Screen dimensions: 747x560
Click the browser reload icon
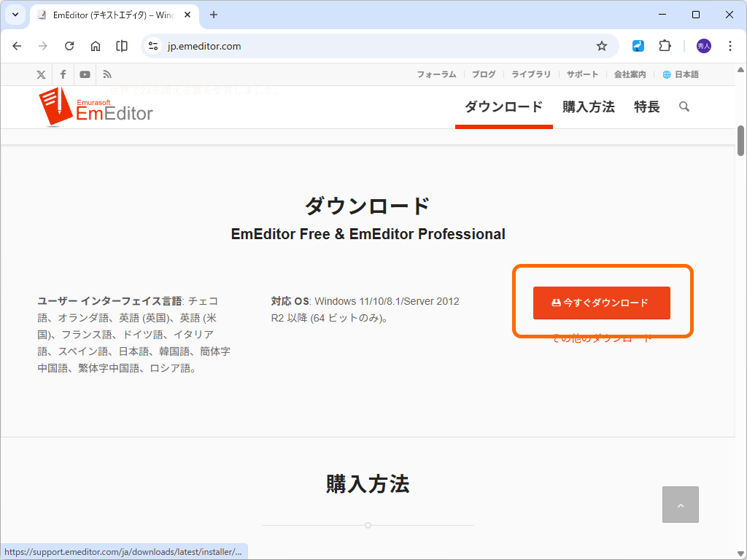pyautogui.click(x=69, y=45)
